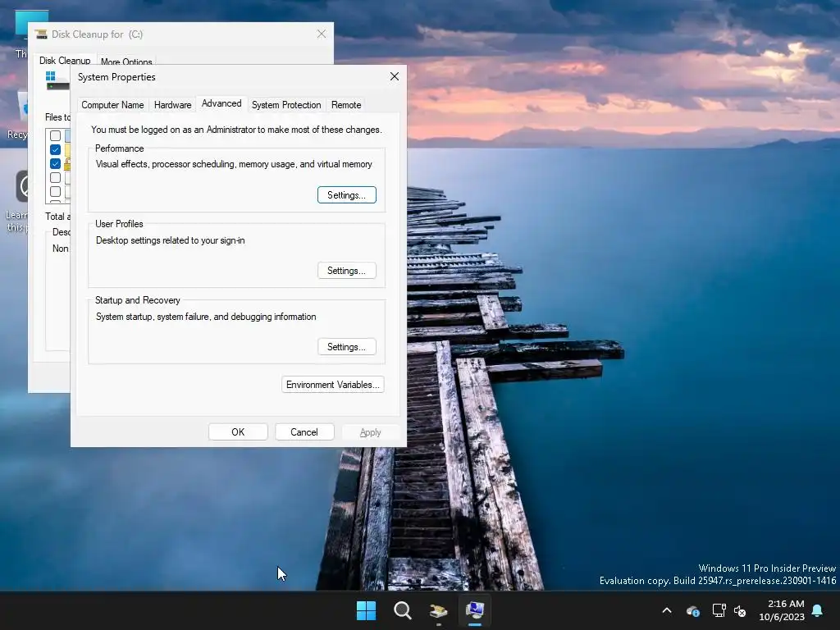
Task: Tick the first unchecked Disk Cleanup checkbox
Action: (55, 135)
